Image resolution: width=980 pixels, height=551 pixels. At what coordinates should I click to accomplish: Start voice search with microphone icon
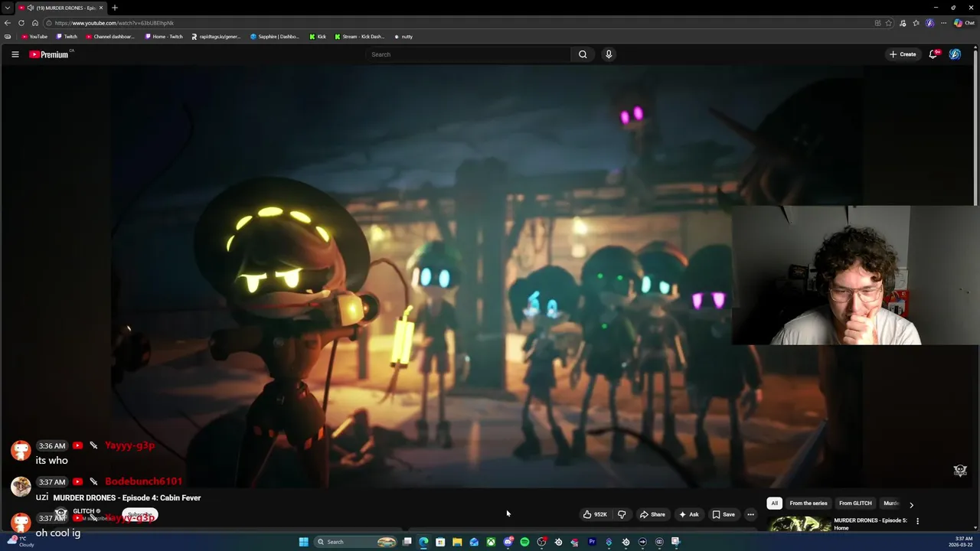pyautogui.click(x=609, y=54)
